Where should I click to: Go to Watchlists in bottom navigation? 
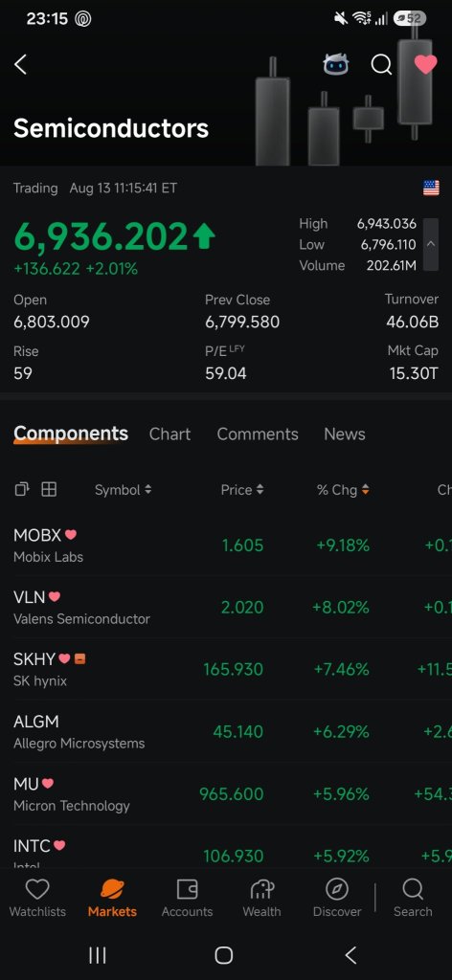point(37,898)
